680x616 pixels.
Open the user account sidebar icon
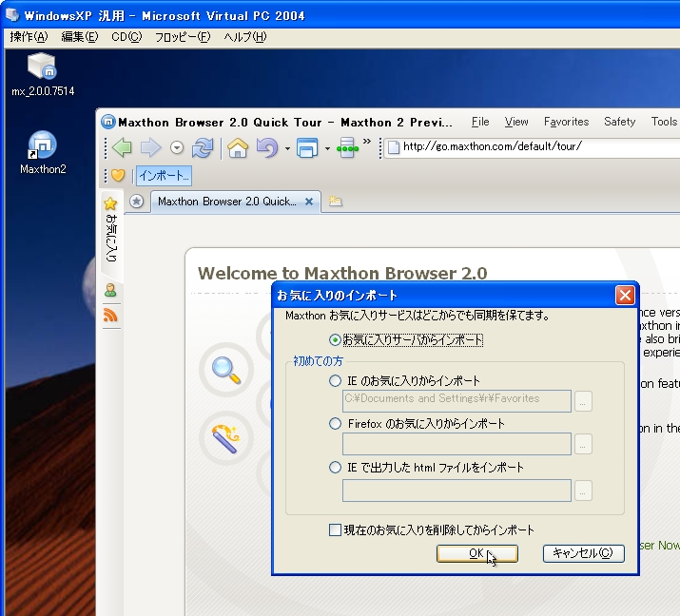(x=110, y=290)
